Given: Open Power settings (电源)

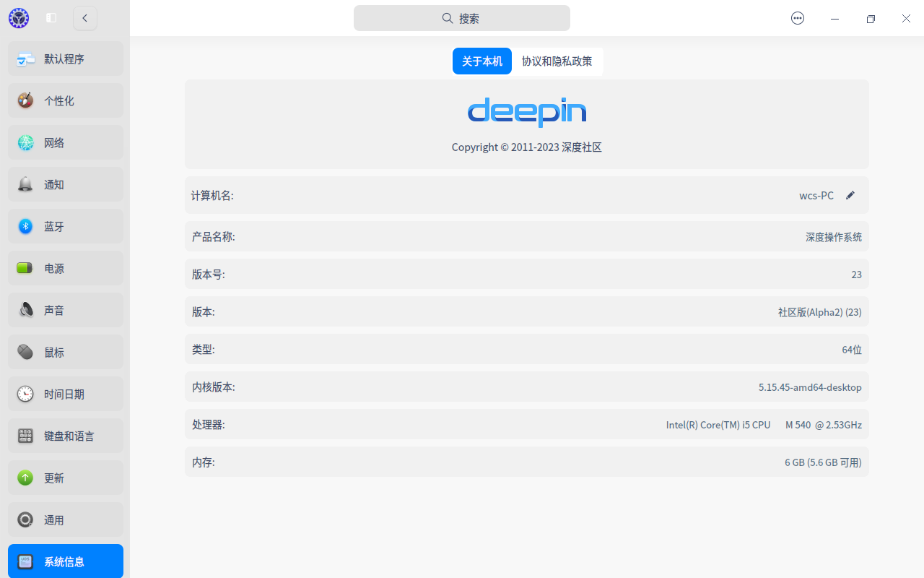Looking at the screenshot, I should click(65, 268).
